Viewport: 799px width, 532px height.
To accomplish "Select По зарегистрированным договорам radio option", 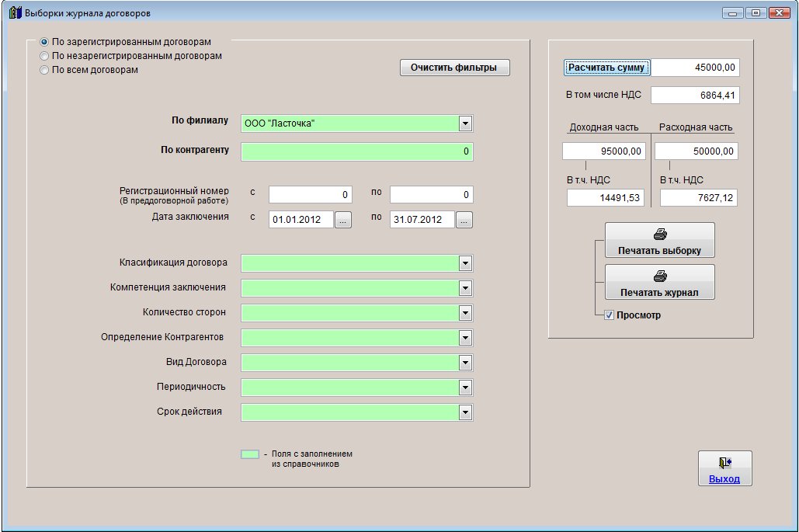I will [44, 42].
